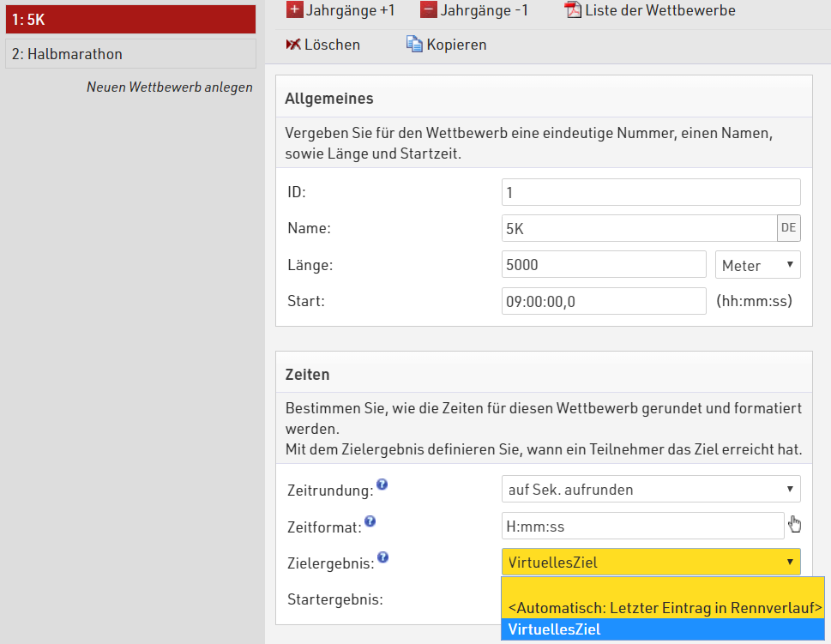Switch to the 2: Halbmarathon contest
The height and width of the screenshot is (644, 831).
130,53
